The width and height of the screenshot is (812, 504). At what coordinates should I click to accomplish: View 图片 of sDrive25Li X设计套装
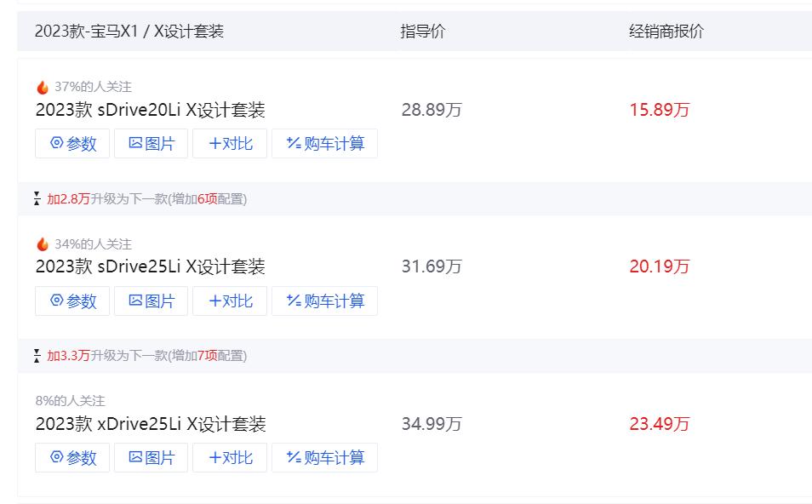[151, 301]
